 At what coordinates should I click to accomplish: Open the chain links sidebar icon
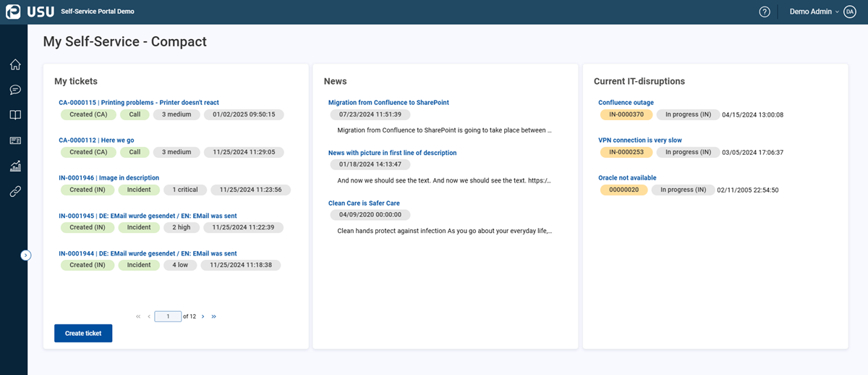pyautogui.click(x=15, y=191)
